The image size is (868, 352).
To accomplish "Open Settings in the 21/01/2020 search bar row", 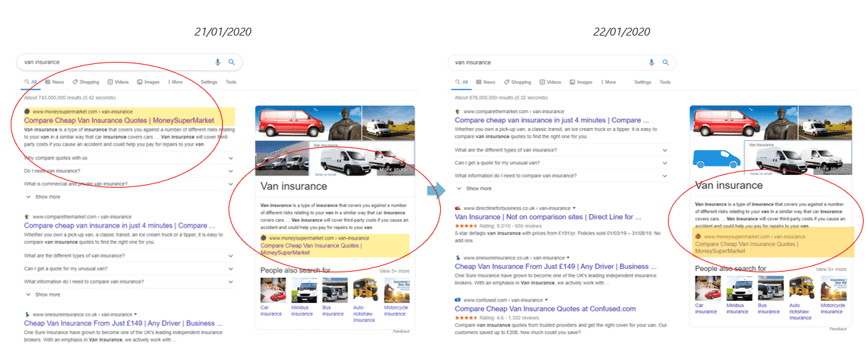I will click(x=209, y=82).
